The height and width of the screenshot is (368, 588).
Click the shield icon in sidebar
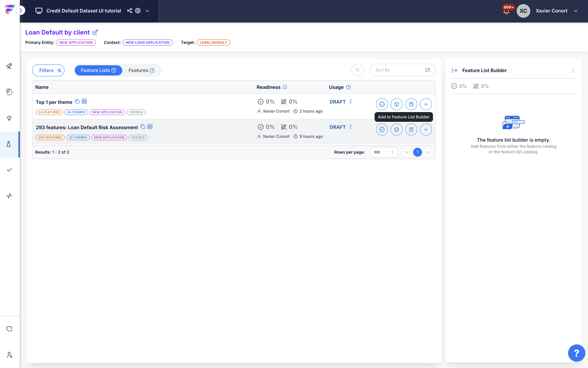click(9, 329)
